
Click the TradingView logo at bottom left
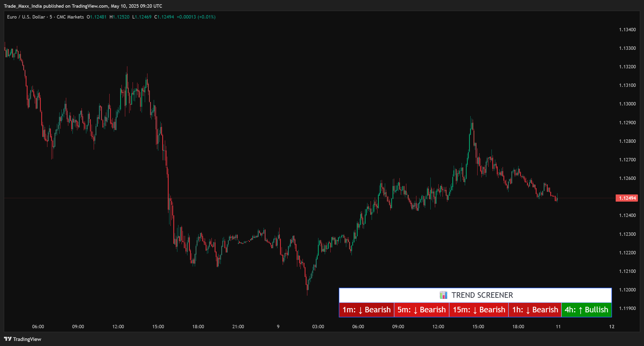22,339
